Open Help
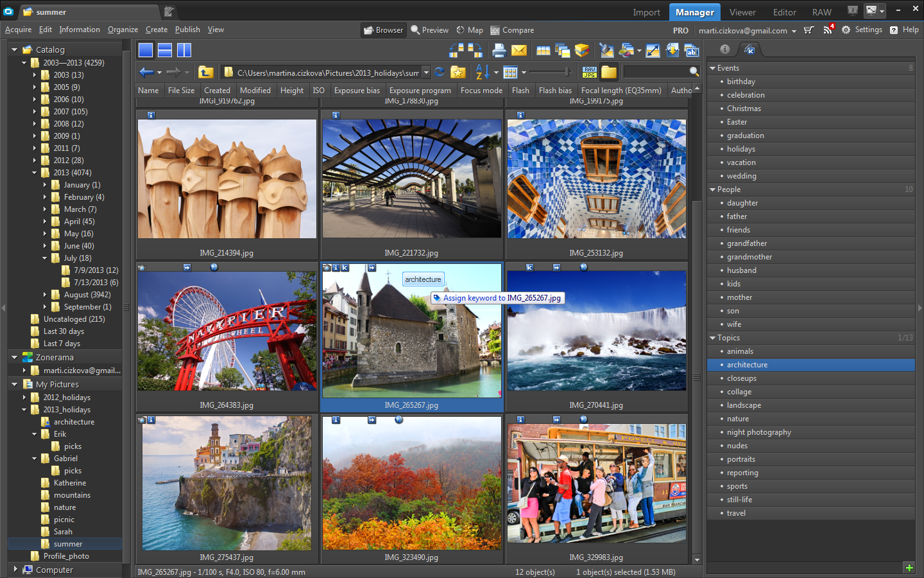Viewport: 924px width, 578px height. (904, 30)
